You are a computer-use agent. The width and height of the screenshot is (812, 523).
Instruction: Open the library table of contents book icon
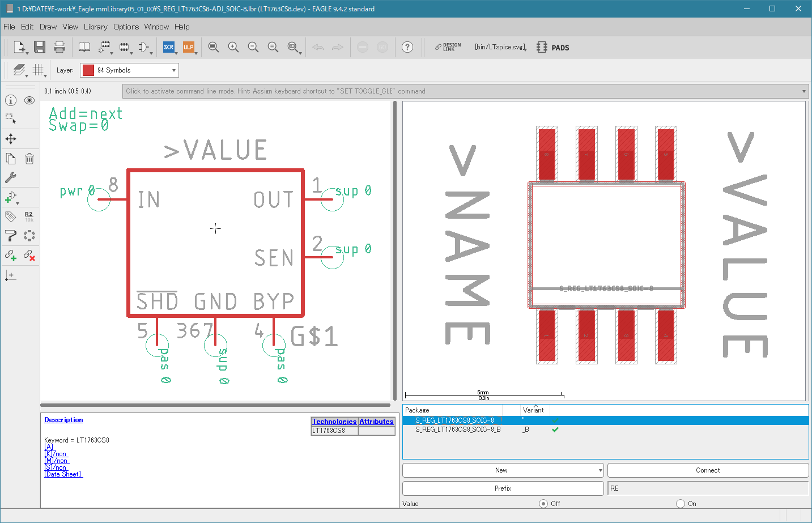pyautogui.click(x=84, y=47)
